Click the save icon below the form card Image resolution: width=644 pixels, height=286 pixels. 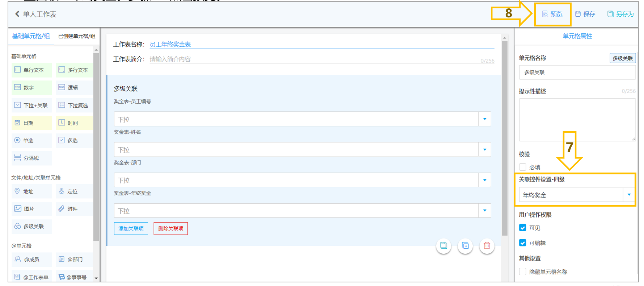tap(443, 245)
